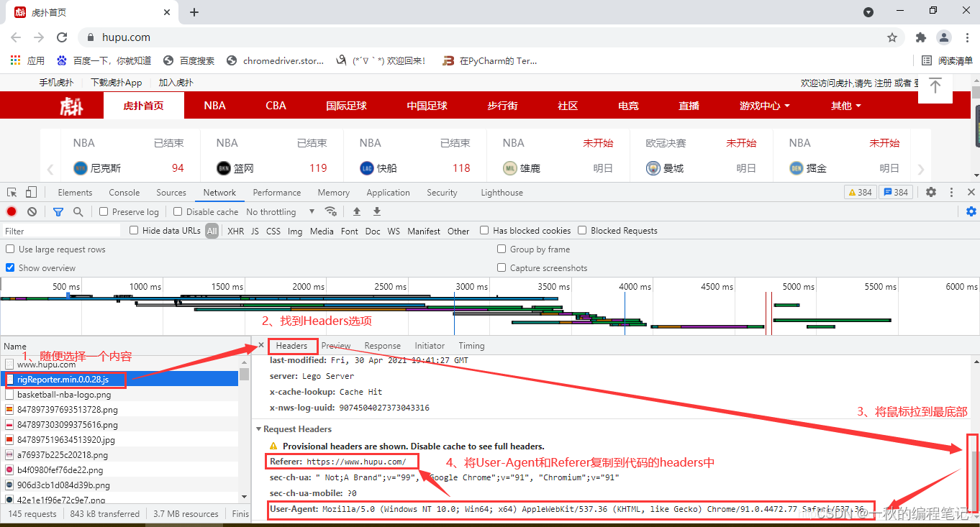Toggle the network filter funnel icon
The width and height of the screenshot is (980, 527).
[58, 211]
